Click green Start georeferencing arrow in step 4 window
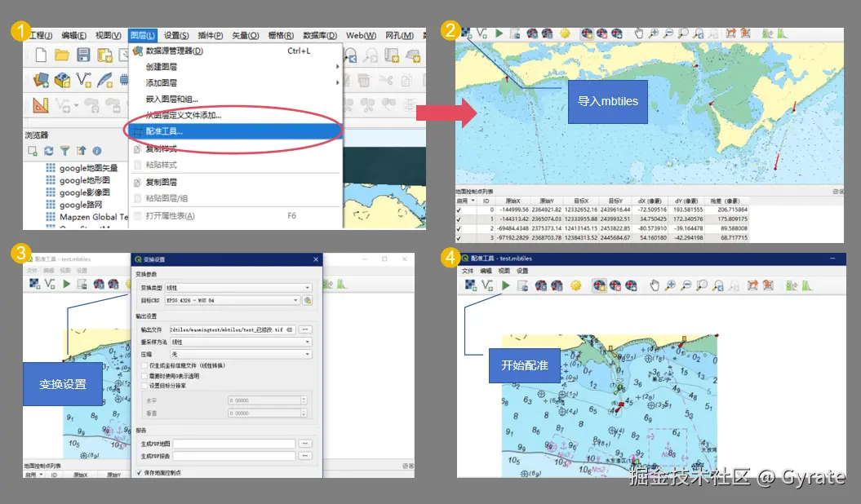Screen dimensions: 861x504 506,285
